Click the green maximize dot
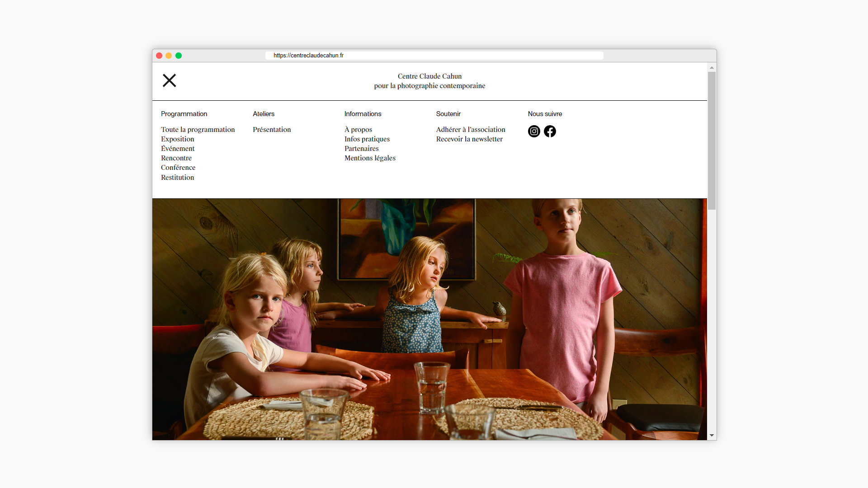 click(179, 56)
